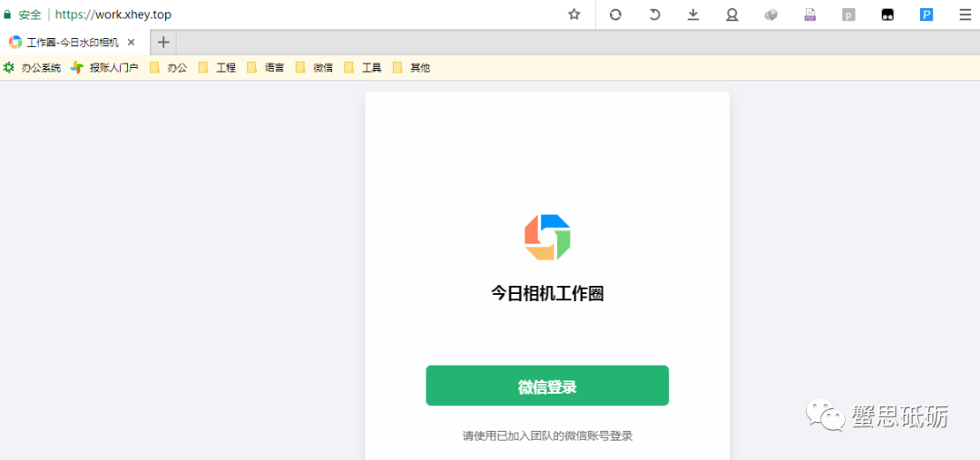The width and height of the screenshot is (980, 460).
Task: Open the 其他 bookmark folder
Action: 412,67
